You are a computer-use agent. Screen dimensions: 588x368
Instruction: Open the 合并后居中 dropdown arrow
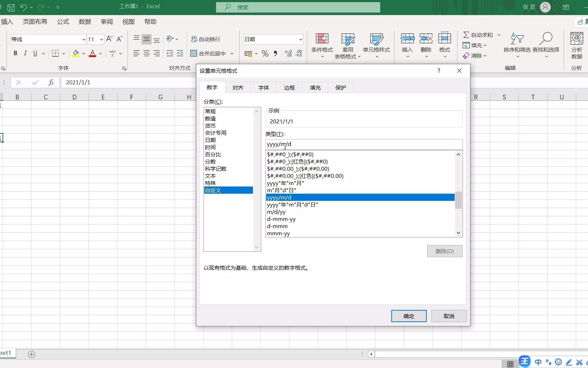232,53
